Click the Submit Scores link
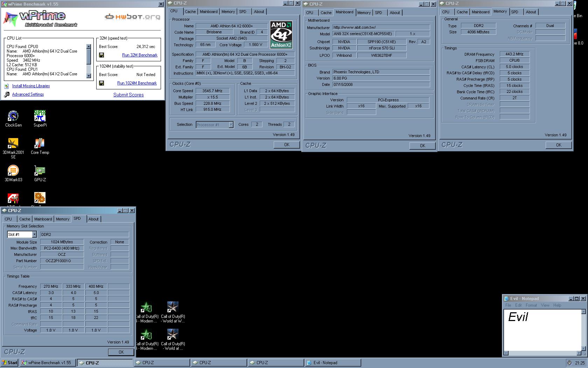The width and height of the screenshot is (588, 368). (128, 95)
